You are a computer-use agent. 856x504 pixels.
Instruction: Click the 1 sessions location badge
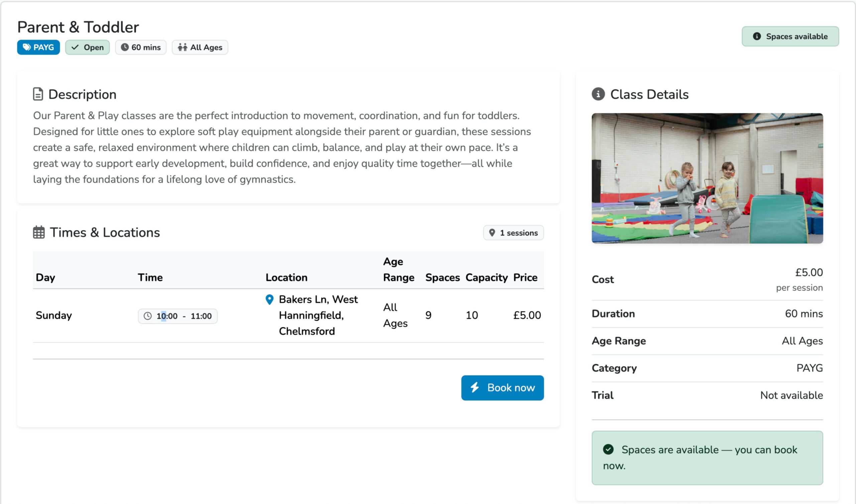[x=513, y=233]
